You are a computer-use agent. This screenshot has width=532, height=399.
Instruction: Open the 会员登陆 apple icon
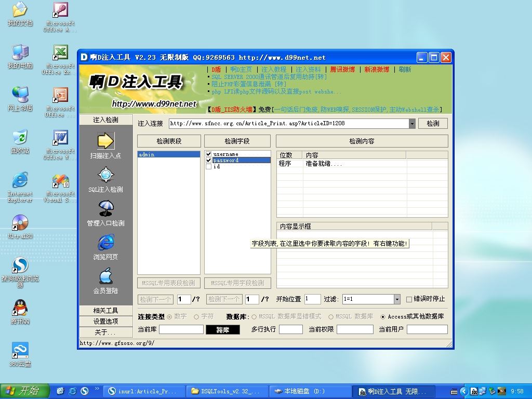coord(106,276)
